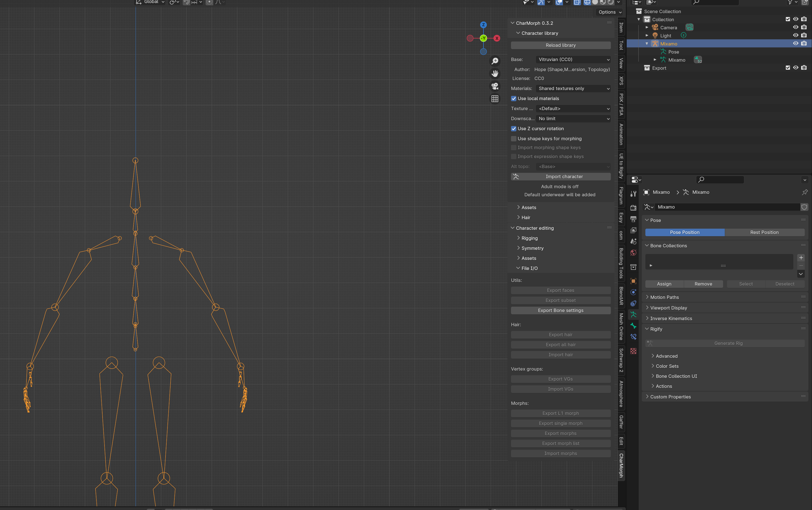Hide the Light in viewport via eye icon
Viewport: 812px width, 510px height.
coord(796,35)
